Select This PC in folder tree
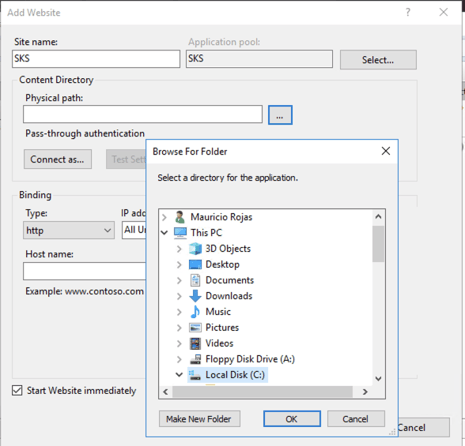Viewport: 465px width, 446px height. 206,233
